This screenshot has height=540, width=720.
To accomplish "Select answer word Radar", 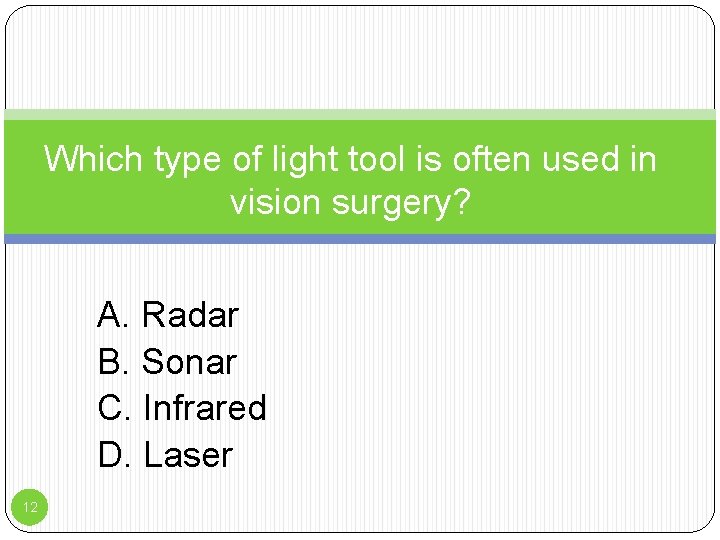I will pos(191,315).
